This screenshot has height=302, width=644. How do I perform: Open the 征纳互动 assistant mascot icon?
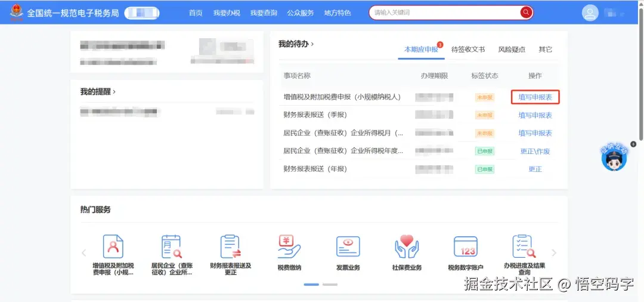tap(614, 157)
